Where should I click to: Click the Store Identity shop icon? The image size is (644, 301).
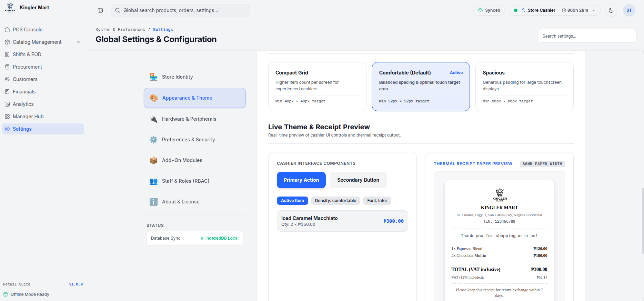coord(153,77)
